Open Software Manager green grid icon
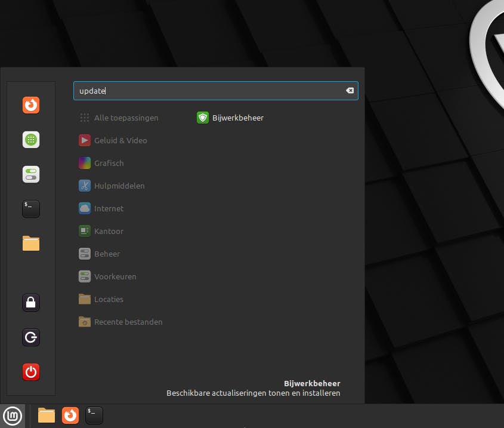This screenshot has width=504, height=428. point(31,140)
